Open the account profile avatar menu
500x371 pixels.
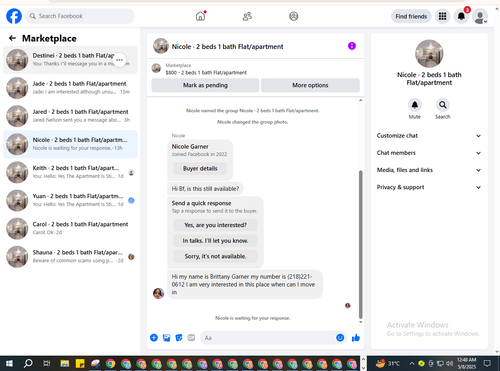(480, 16)
